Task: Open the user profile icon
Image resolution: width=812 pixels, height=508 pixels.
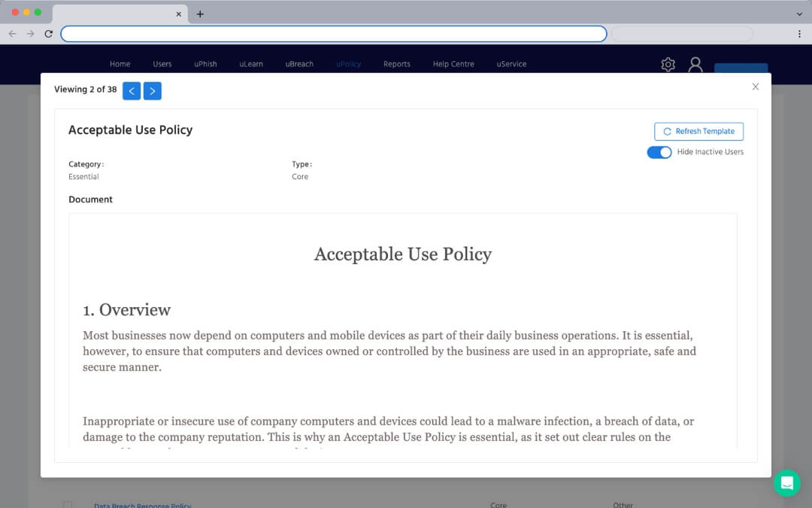Action: point(695,65)
